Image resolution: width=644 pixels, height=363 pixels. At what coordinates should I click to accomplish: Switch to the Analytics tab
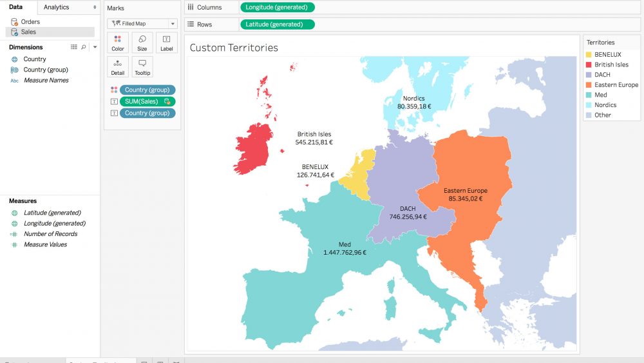coord(56,7)
